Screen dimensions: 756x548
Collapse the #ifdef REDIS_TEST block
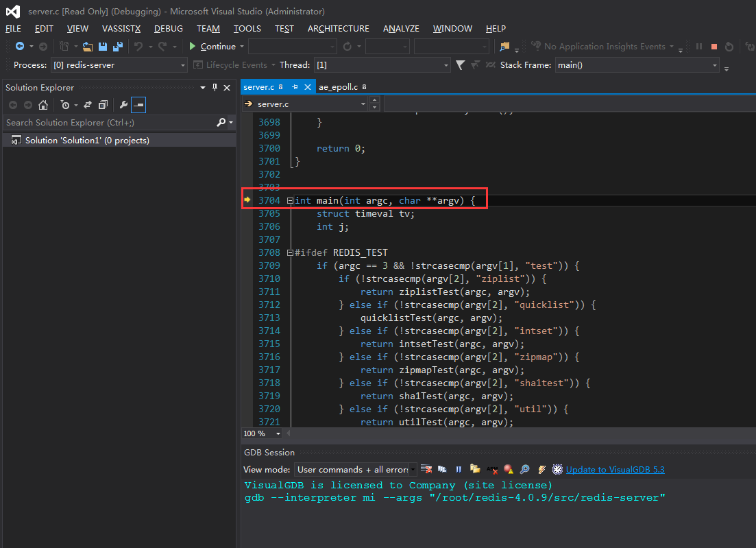click(290, 253)
